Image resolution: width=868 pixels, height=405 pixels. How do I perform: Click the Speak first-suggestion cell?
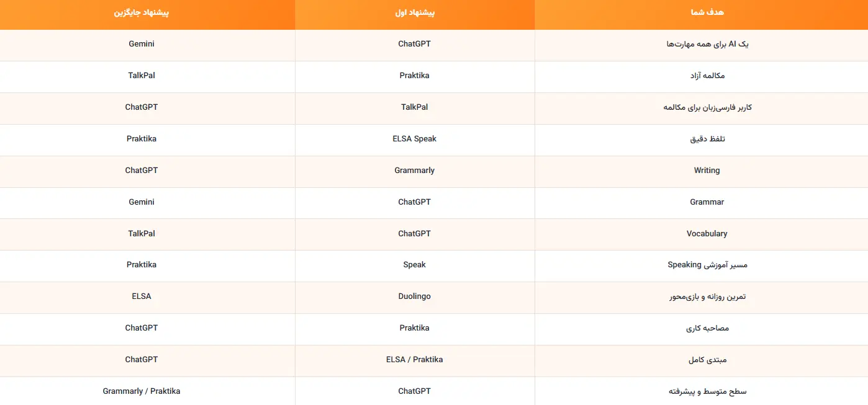click(415, 265)
